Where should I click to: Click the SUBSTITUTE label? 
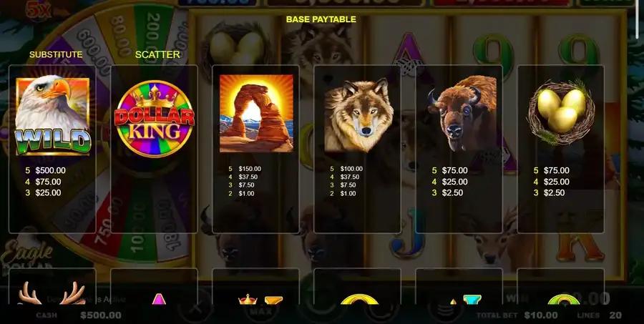tap(56, 54)
